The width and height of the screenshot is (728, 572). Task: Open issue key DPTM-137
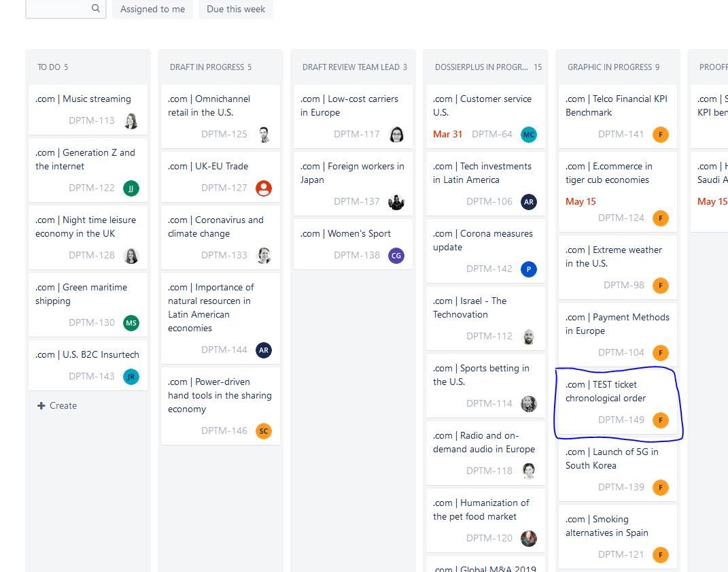(357, 202)
